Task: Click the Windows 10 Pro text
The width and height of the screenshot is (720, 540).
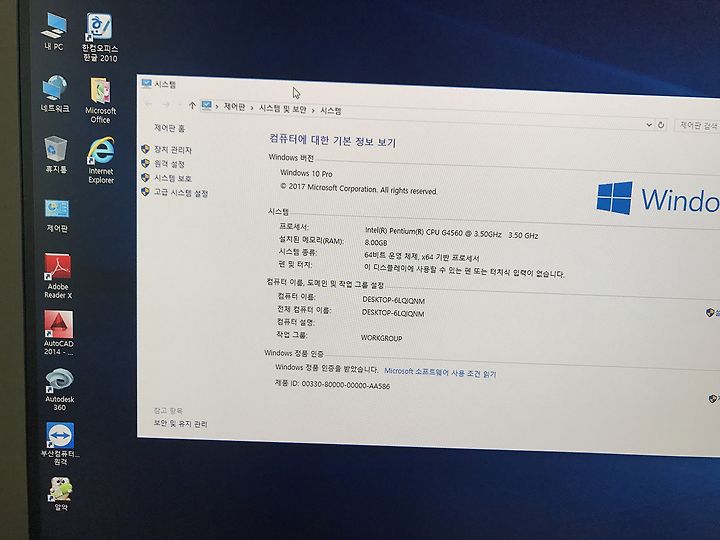Action: 306,173
